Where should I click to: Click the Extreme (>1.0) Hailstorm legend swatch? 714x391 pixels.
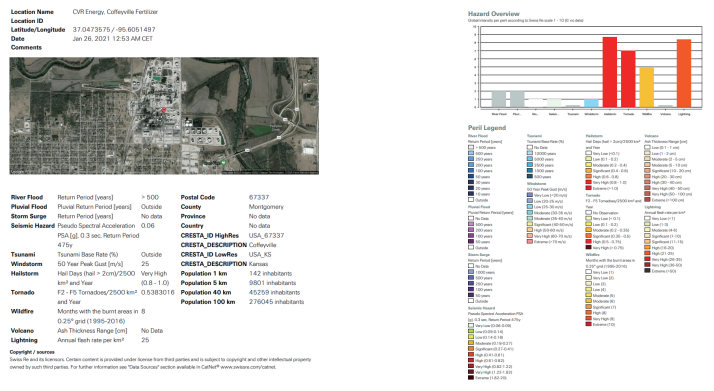[x=588, y=188]
